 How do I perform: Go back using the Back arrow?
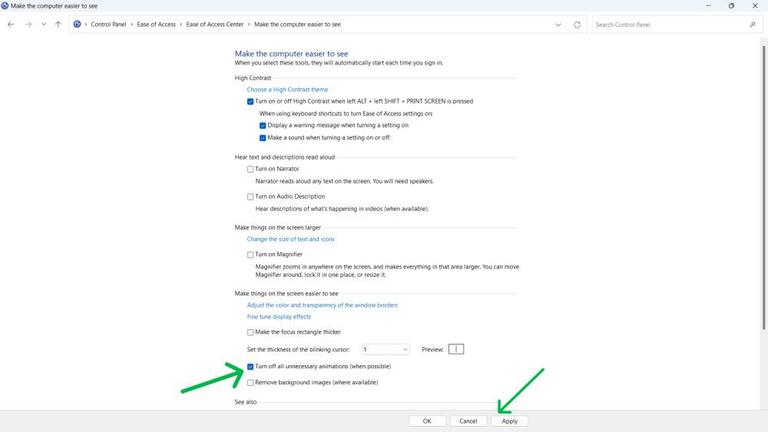[11, 24]
